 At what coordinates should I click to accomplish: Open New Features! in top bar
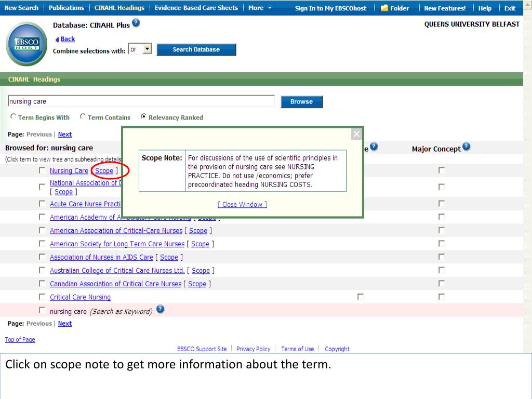pos(445,8)
